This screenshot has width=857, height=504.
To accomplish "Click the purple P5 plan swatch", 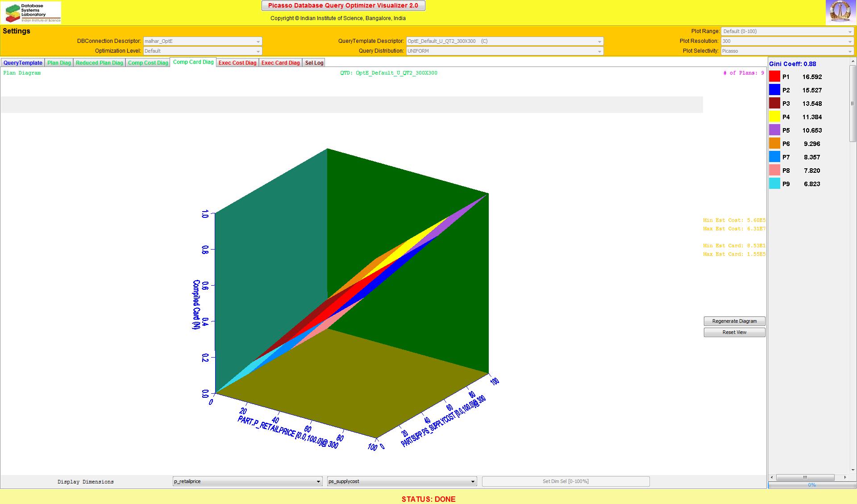I will [x=774, y=130].
